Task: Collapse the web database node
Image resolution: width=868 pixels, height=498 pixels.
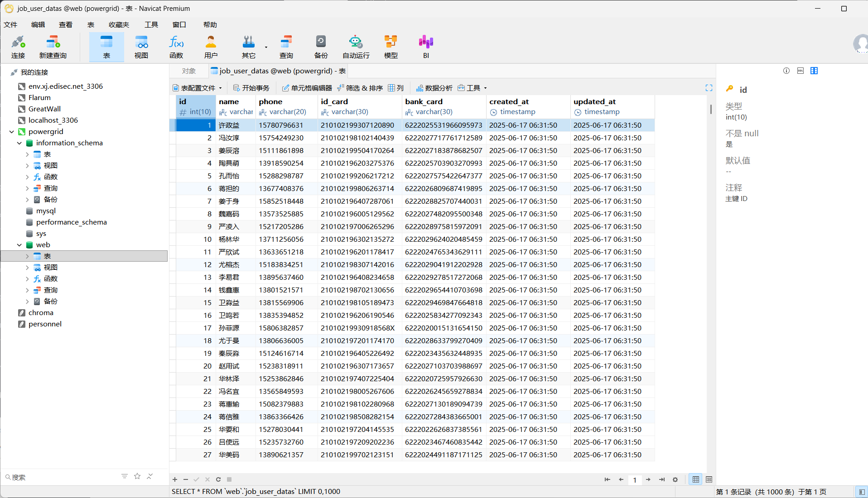Action: pos(19,245)
